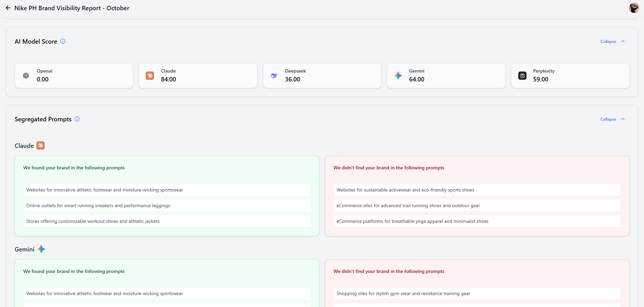Click the Claude icon beside section heading
Image resolution: width=644 pixels, height=307 pixels.
[x=41, y=145]
